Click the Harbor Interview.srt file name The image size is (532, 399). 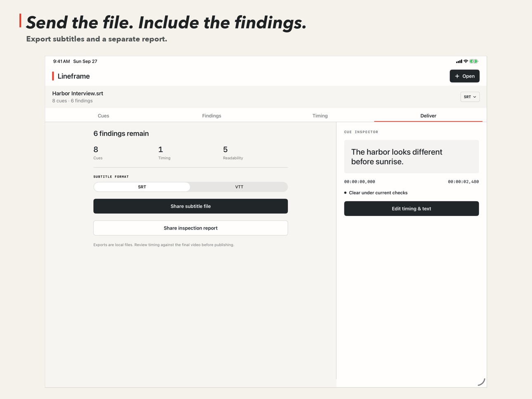78,94
